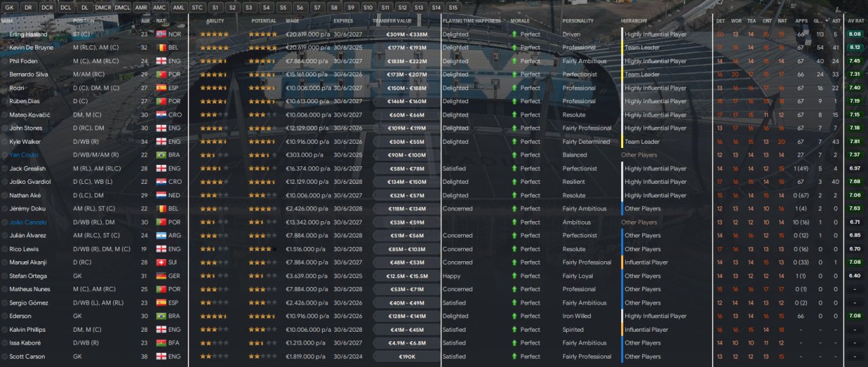
Task: Select Mateo Kovačić's row selection circle
Action: 5,115
